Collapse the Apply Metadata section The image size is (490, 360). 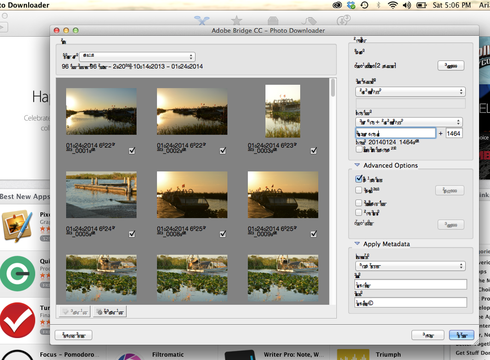click(x=357, y=244)
